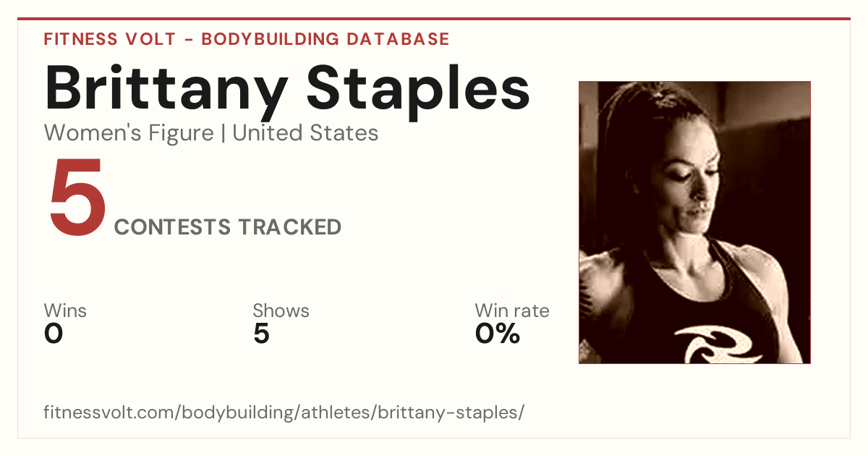Click the Women's Figure | United States subtitle
Screen dimensions: 868x456
211,133
